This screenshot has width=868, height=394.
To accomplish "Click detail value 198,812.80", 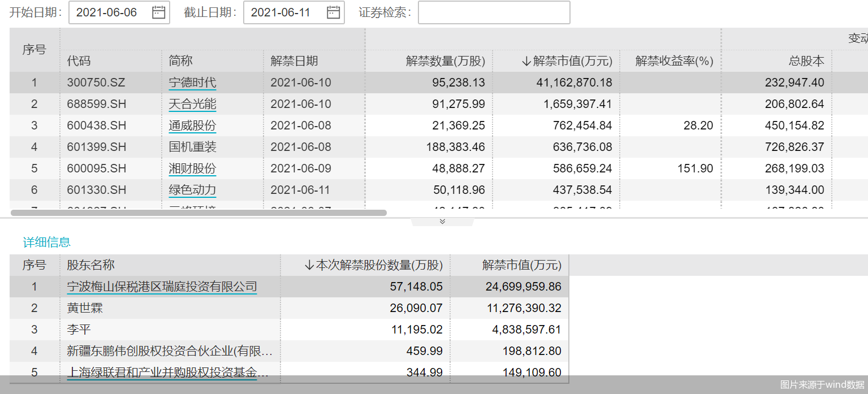I will (x=532, y=351).
